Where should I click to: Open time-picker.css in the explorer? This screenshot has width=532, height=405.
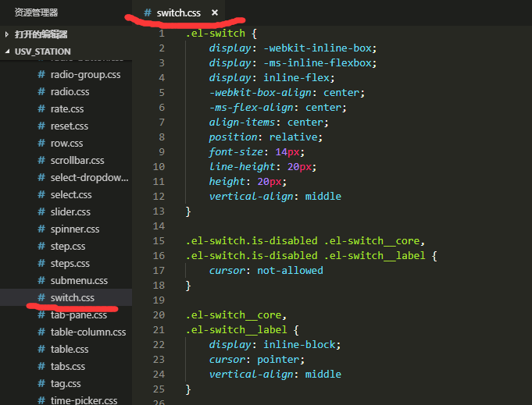(x=84, y=400)
